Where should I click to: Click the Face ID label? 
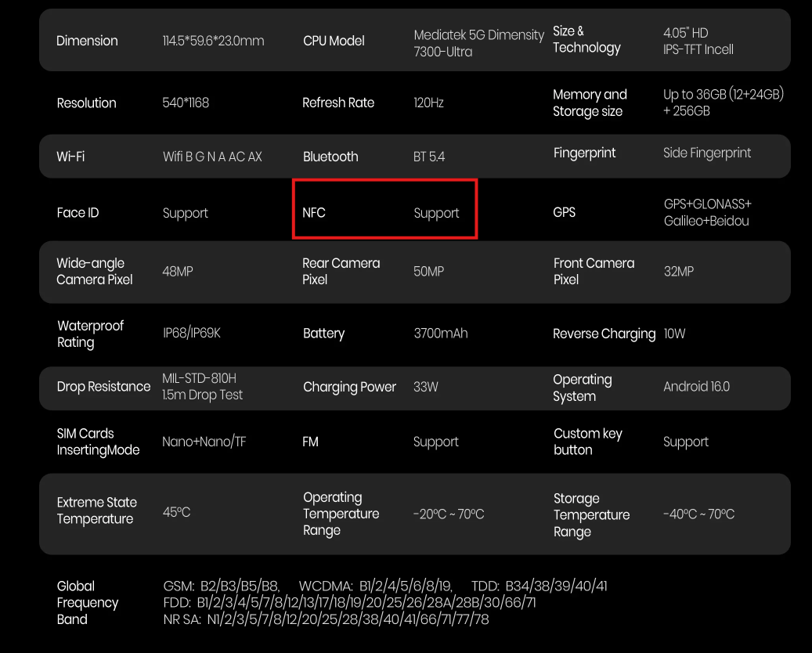tap(78, 213)
